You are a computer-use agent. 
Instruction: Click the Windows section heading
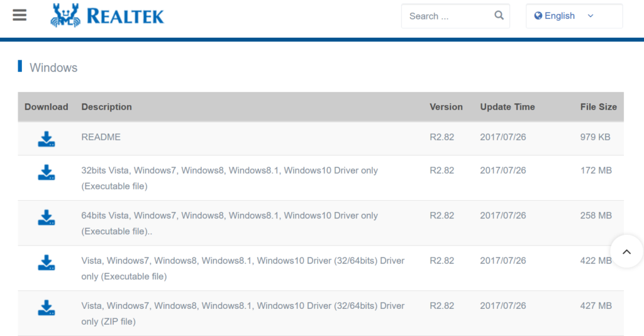click(x=53, y=67)
